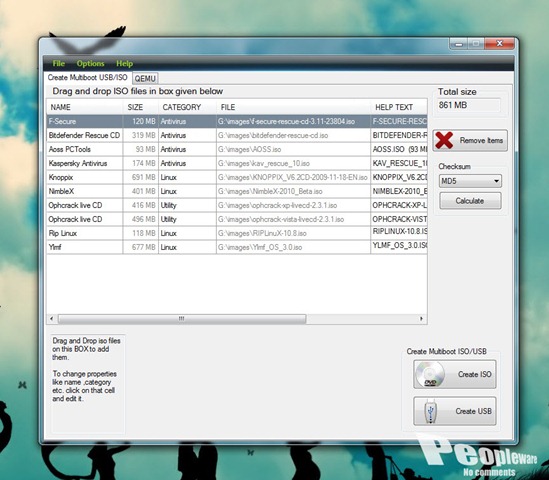Open the Help menu
The height and width of the screenshot is (480, 549).
click(124, 63)
